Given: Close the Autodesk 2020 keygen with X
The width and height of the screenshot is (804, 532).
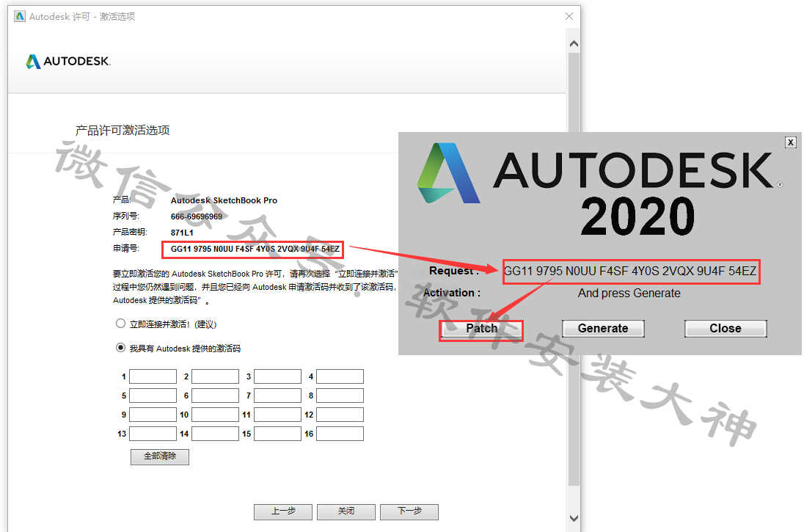Looking at the screenshot, I should click(x=790, y=142).
